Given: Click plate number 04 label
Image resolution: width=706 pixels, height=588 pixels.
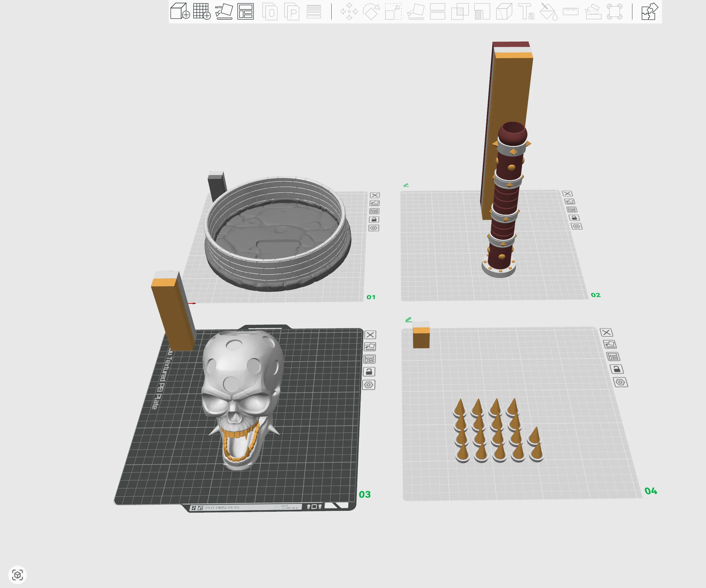Looking at the screenshot, I should pyautogui.click(x=651, y=491).
